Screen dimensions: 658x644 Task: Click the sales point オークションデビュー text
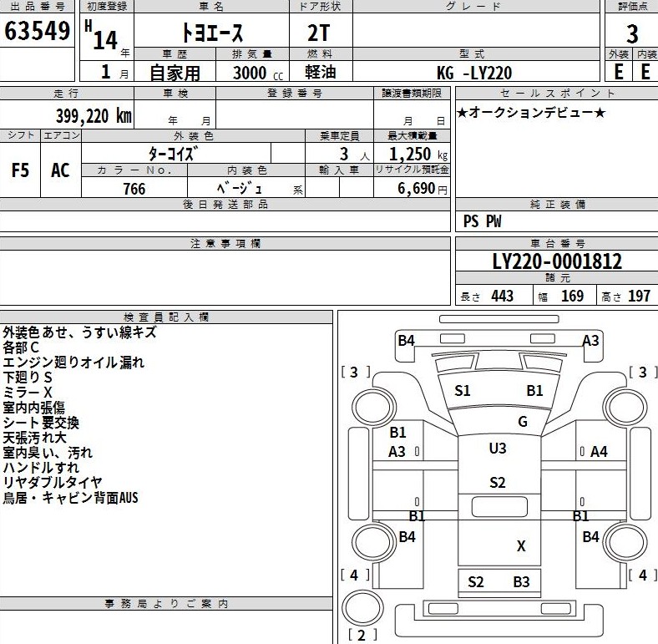pyautogui.click(x=531, y=113)
